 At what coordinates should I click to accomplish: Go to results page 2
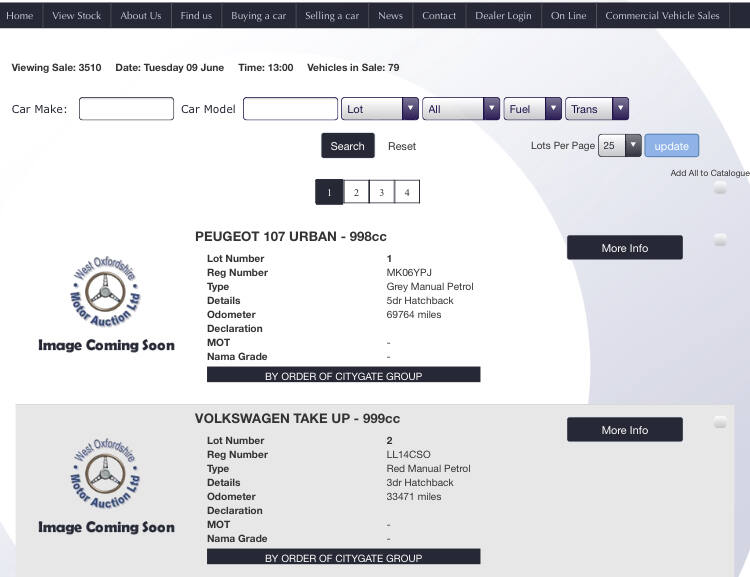(356, 192)
